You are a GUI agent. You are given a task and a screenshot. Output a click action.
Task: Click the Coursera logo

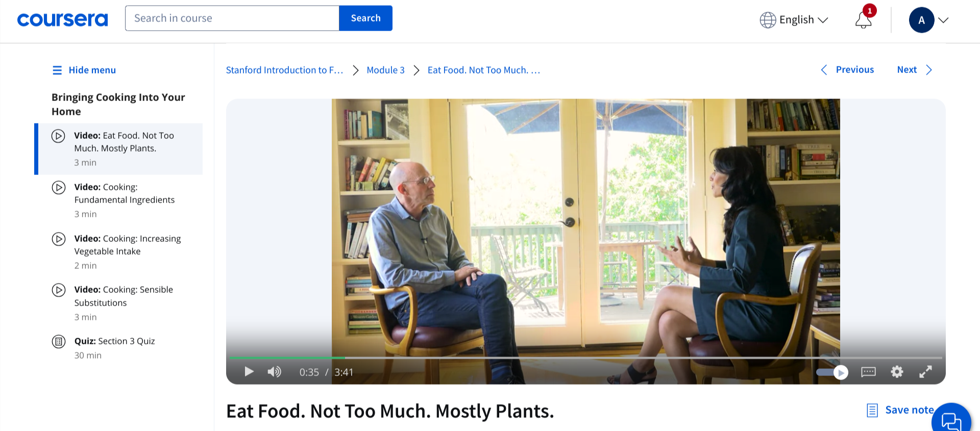63,19
